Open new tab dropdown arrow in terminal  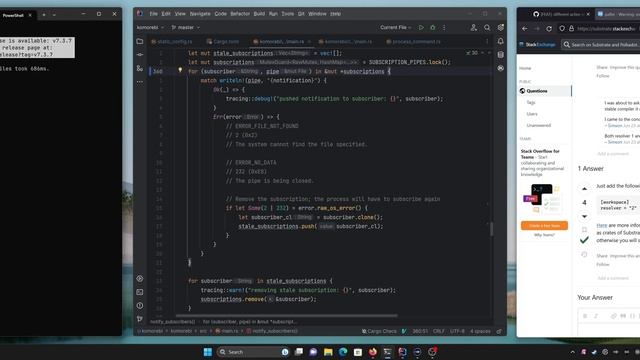pos(54,15)
